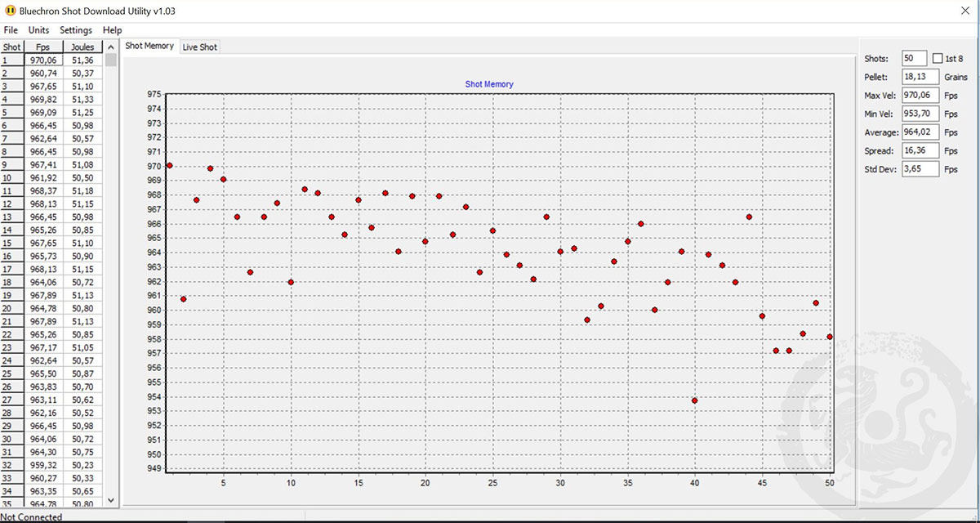This screenshot has height=523, width=980.
Task: Click the Spread value field
Action: [920, 151]
